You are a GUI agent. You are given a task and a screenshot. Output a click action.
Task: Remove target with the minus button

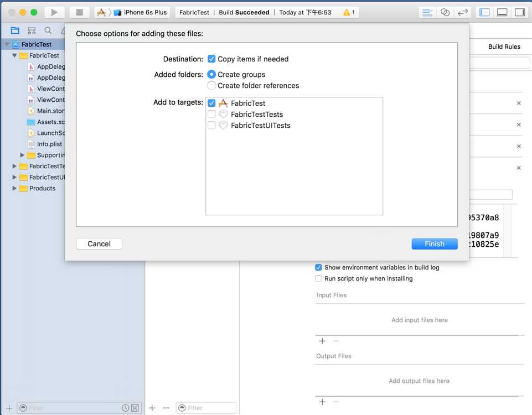[x=166, y=408]
